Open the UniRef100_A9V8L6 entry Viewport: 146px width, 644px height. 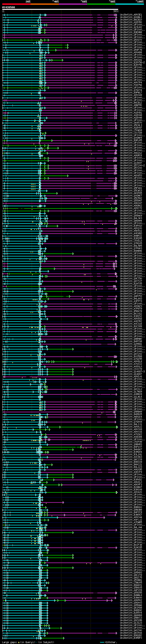point(131,361)
